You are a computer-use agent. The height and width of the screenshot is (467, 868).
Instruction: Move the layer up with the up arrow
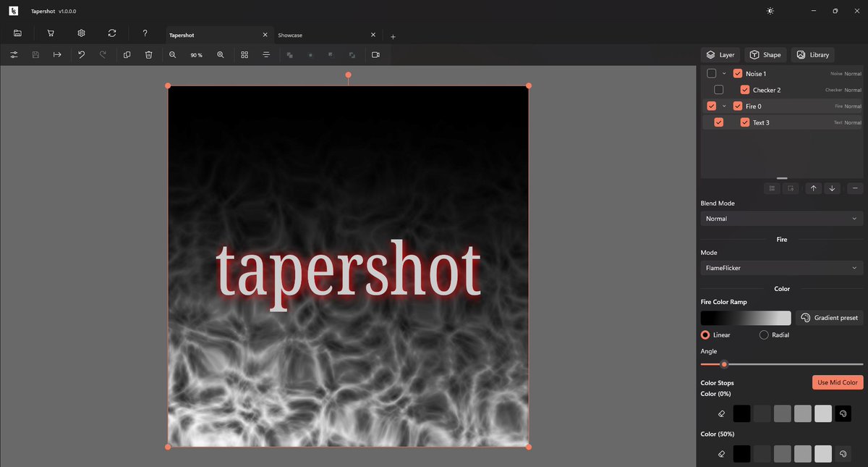[814, 188]
